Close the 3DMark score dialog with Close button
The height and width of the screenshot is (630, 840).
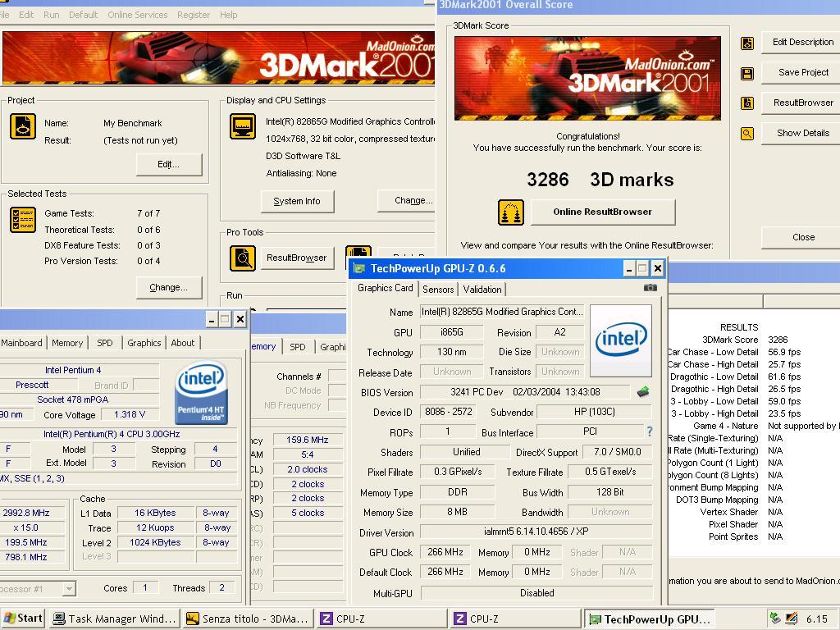(x=802, y=237)
